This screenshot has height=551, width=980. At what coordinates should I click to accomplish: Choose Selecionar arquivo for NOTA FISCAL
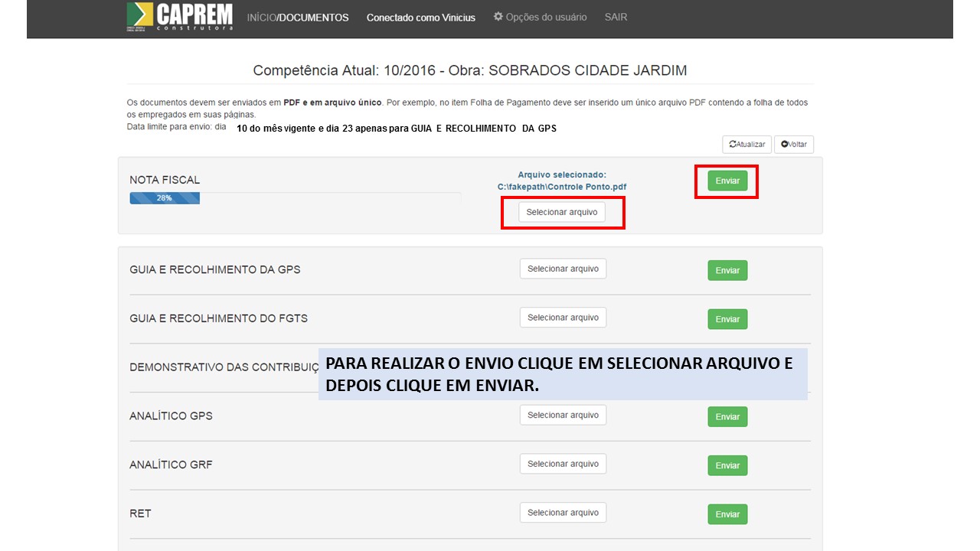(562, 212)
